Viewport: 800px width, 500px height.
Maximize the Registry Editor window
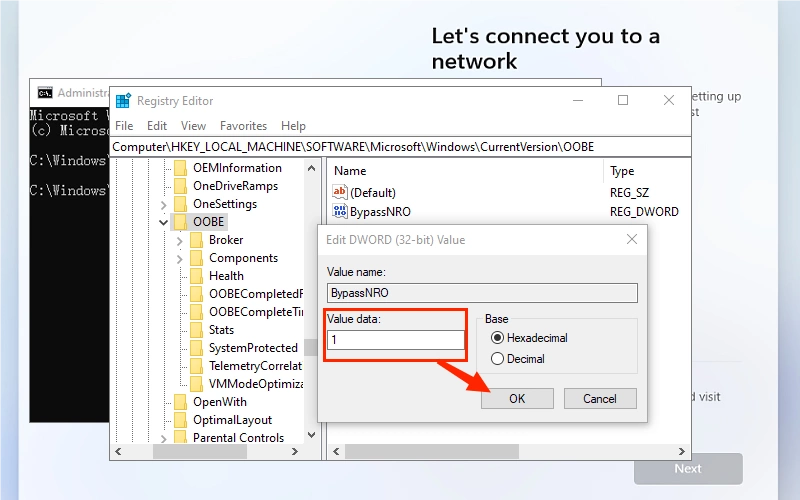(623, 101)
